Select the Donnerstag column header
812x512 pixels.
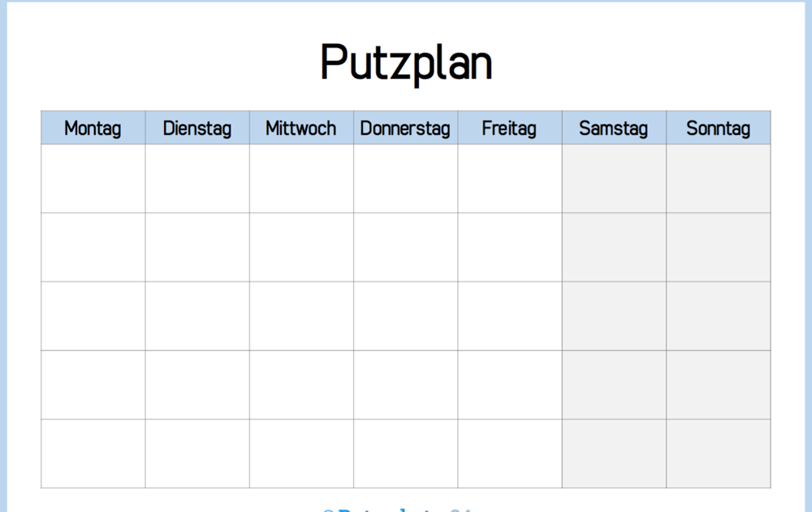coord(405,128)
